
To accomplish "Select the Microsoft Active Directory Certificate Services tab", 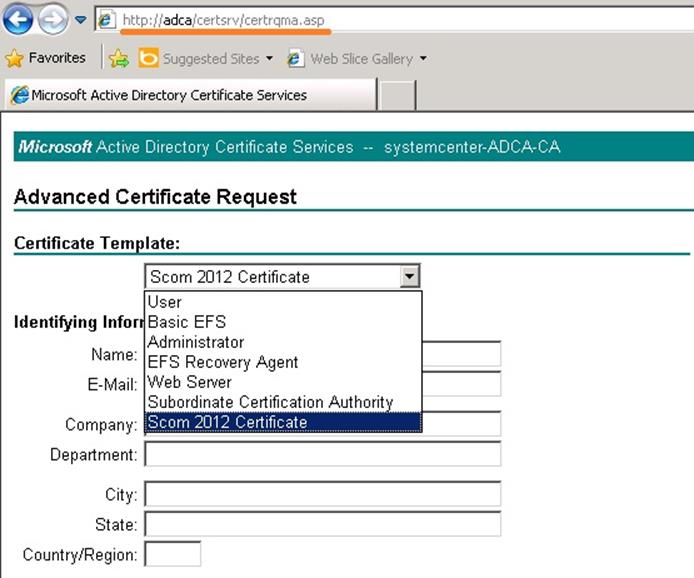I will [190, 95].
